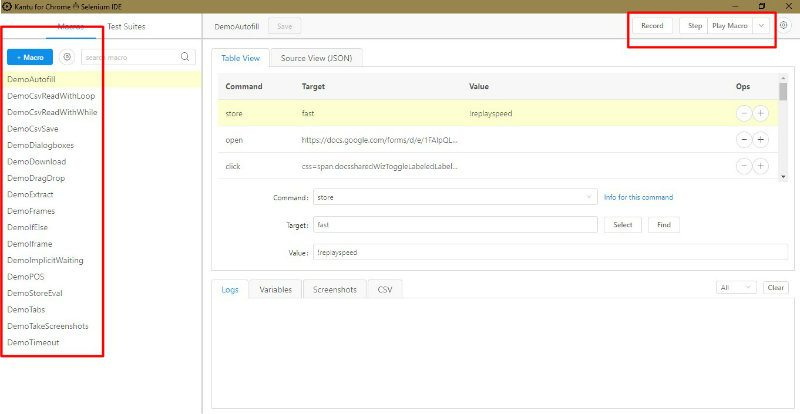Viewport: 800px width, 414px height.
Task: Click the search macro input field
Action: tap(130, 58)
